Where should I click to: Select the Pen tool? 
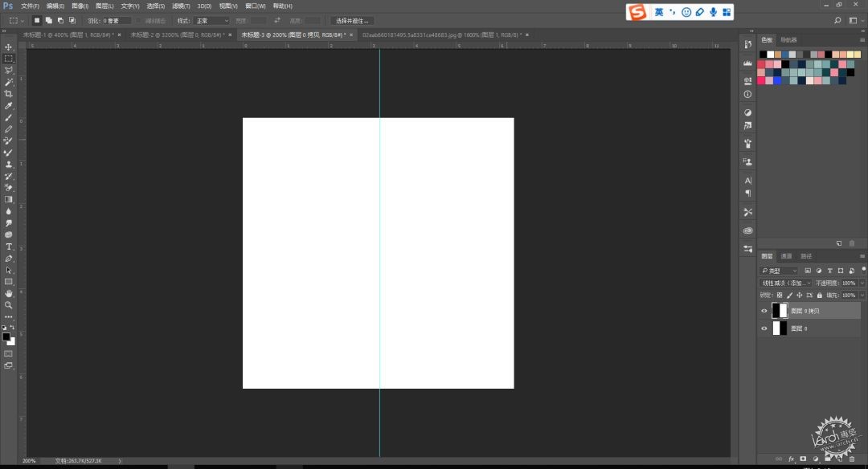pyautogui.click(x=8, y=259)
